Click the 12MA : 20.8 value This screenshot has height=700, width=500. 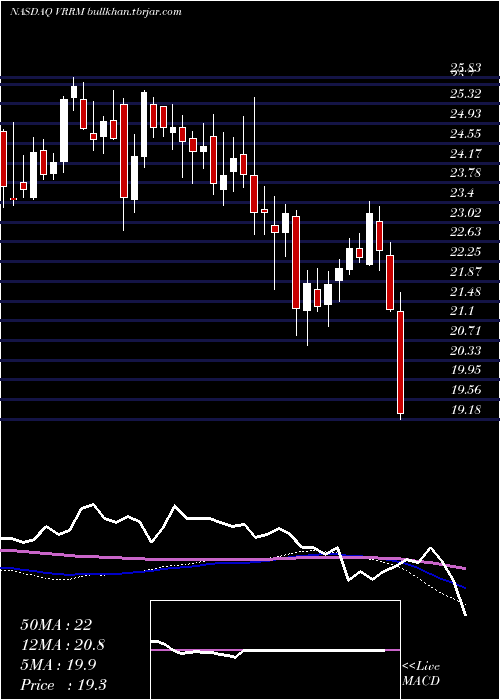[63, 645]
